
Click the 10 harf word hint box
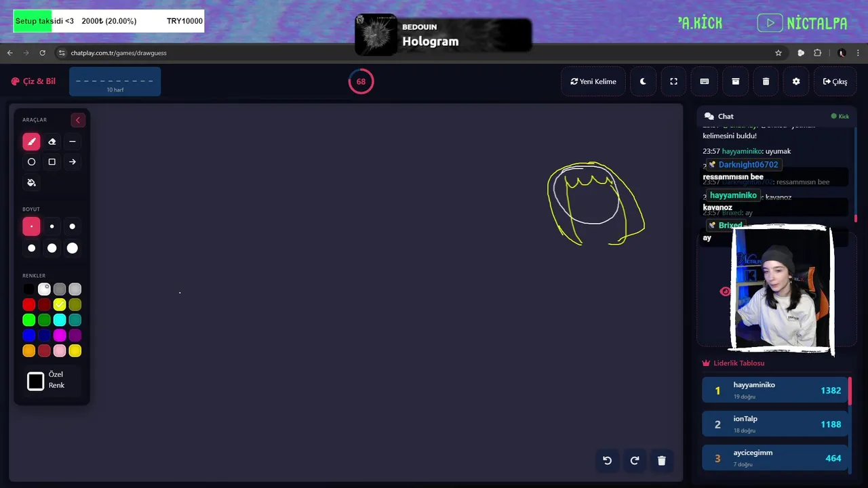(115, 82)
